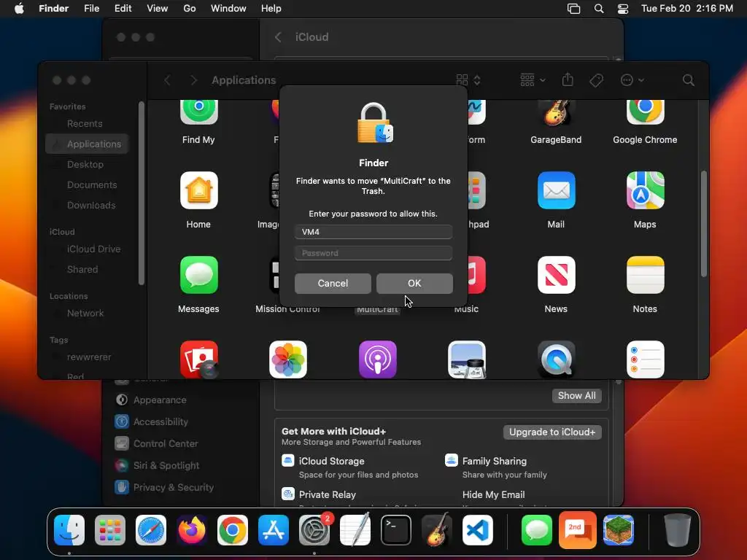Open the Maps app icon
747x560 pixels.
click(645, 190)
